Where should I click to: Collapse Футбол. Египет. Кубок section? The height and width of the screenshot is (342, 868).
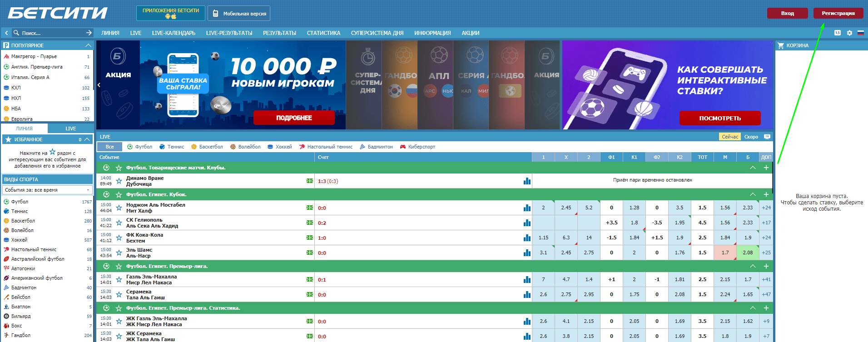pyautogui.click(x=753, y=194)
